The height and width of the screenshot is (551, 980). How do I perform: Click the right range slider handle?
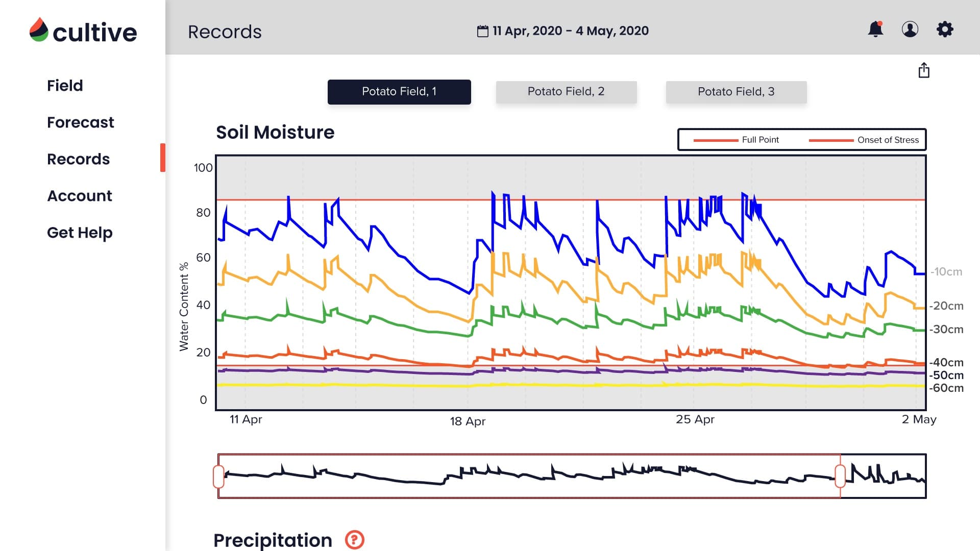pos(840,477)
